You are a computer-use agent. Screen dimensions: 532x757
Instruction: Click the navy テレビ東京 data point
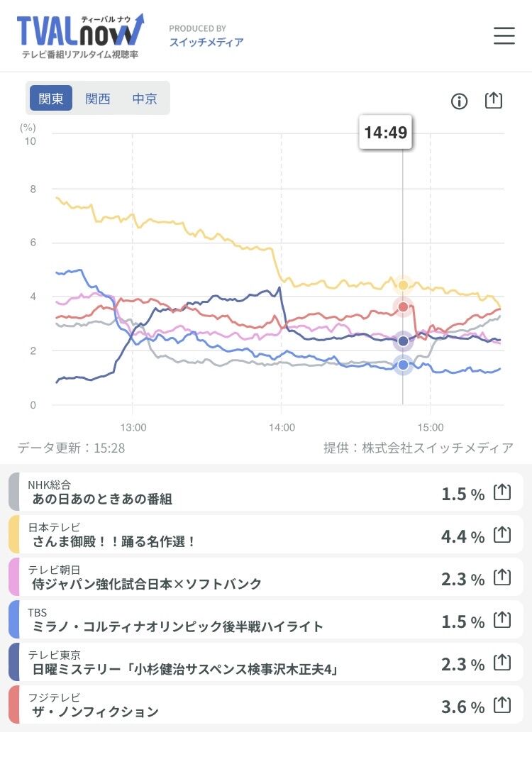click(x=403, y=341)
